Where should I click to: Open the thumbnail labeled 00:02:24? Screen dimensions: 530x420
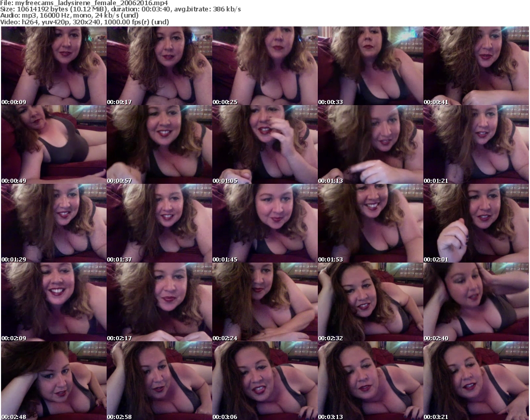click(x=265, y=302)
